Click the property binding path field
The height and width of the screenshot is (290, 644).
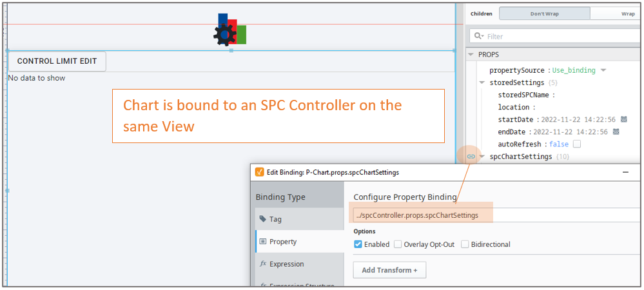click(x=423, y=215)
